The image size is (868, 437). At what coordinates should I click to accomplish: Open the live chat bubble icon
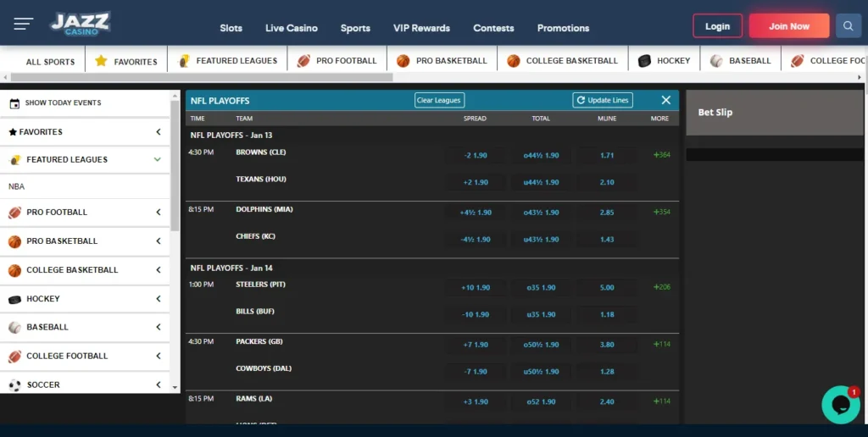840,404
